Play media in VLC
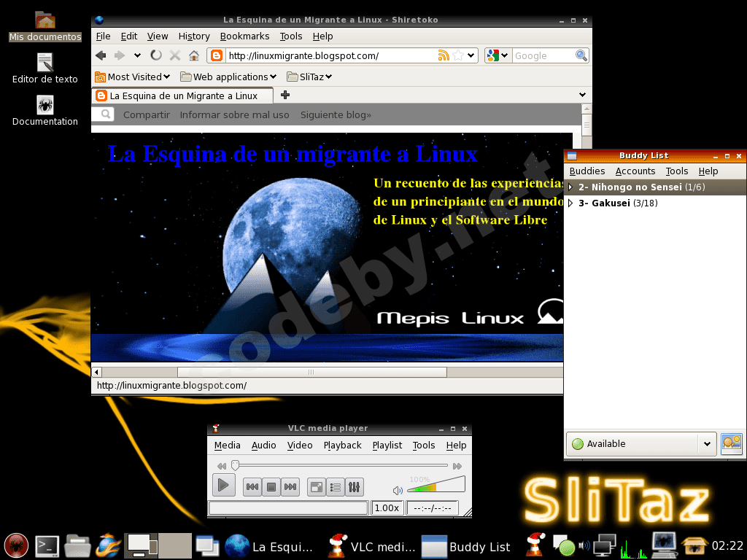This screenshot has height=560, width=747. [223, 486]
